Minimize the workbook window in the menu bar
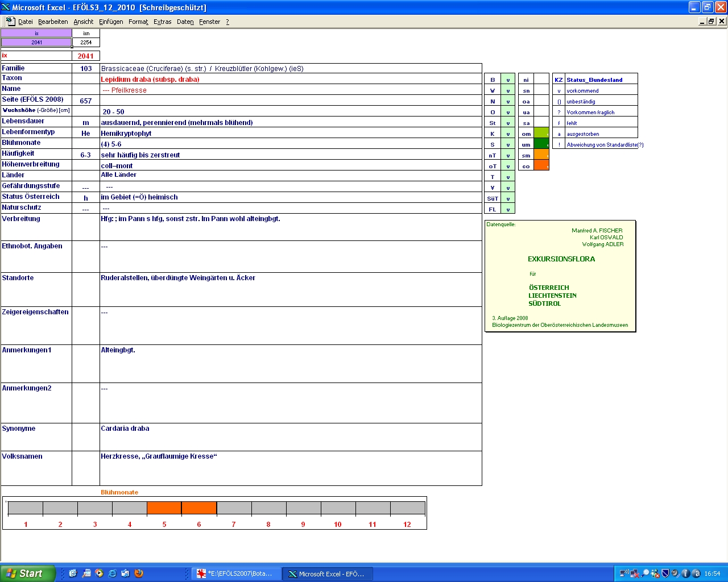728x582 pixels. click(x=702, y=21)
